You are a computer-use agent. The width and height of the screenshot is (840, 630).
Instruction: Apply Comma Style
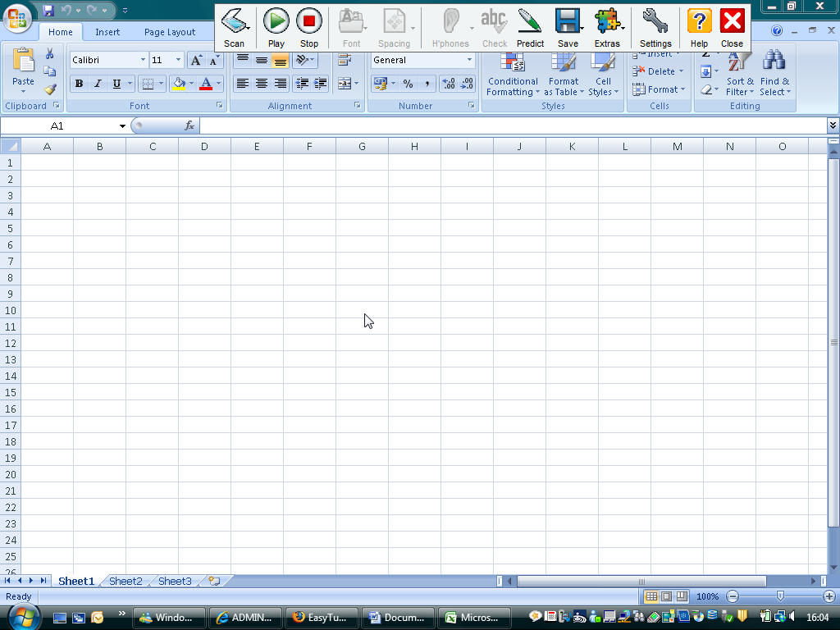pyautogui.click(x=427, y=84)
